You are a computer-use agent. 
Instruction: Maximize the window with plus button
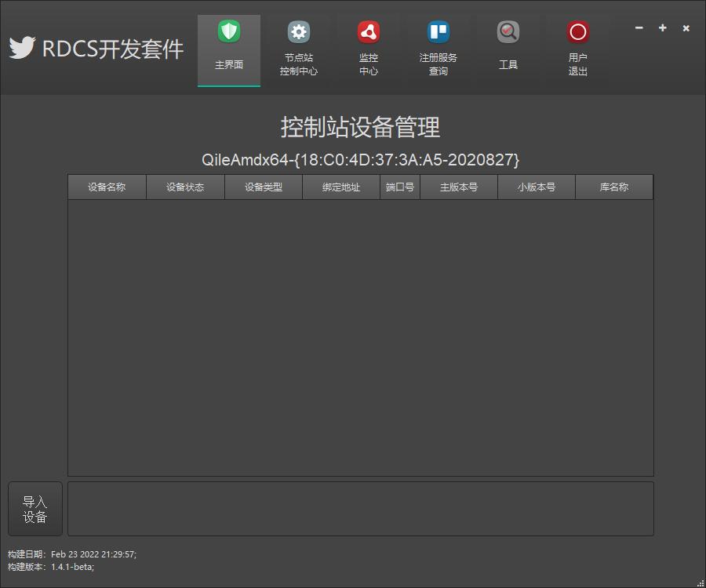click(x=663, y=28)
